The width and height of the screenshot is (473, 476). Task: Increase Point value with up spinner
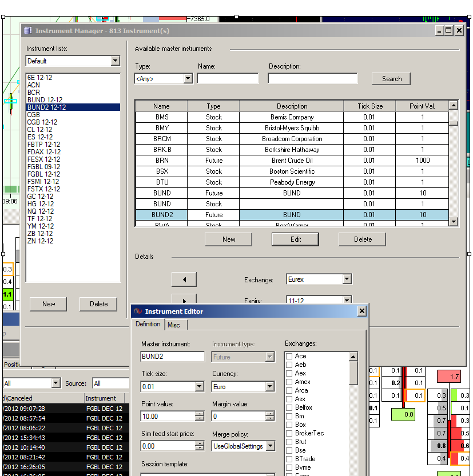(200, 414)
